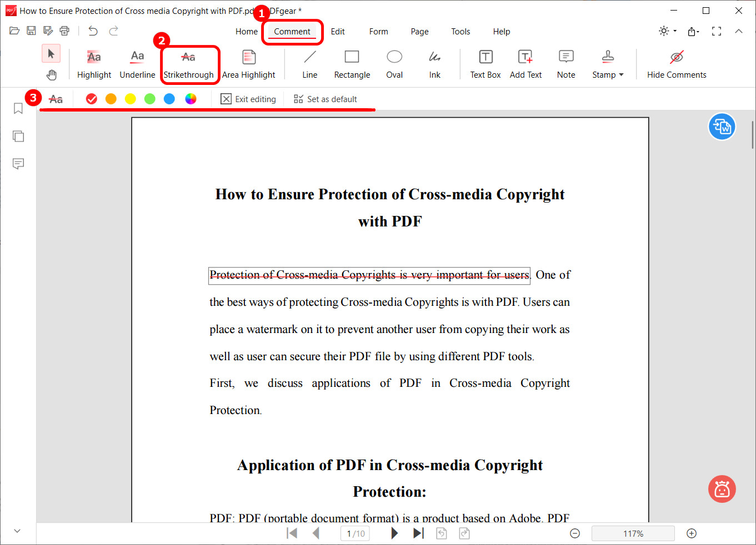This screenshot has height=545, width=756.
Task: Click Set as default
Action: [326, 99]
